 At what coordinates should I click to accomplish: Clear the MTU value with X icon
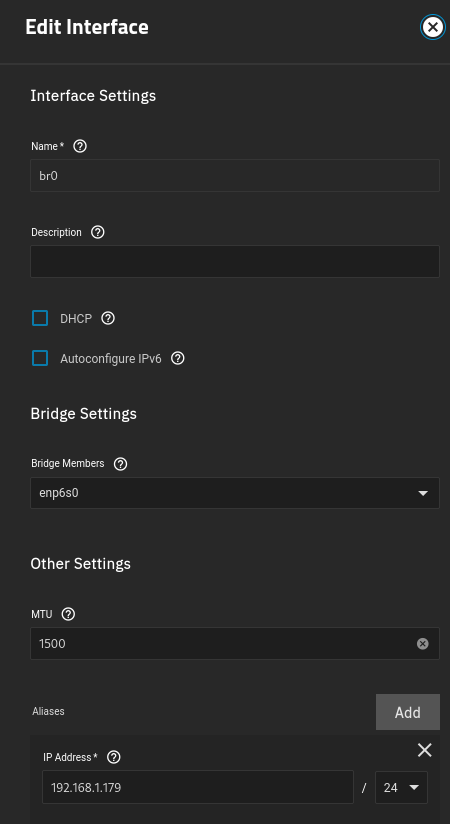click(x=423, y=644)
